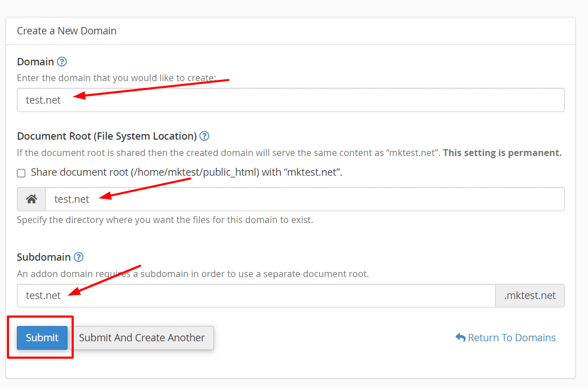
Task: Follow the Return To Domains link
Action: coord(511,337)
